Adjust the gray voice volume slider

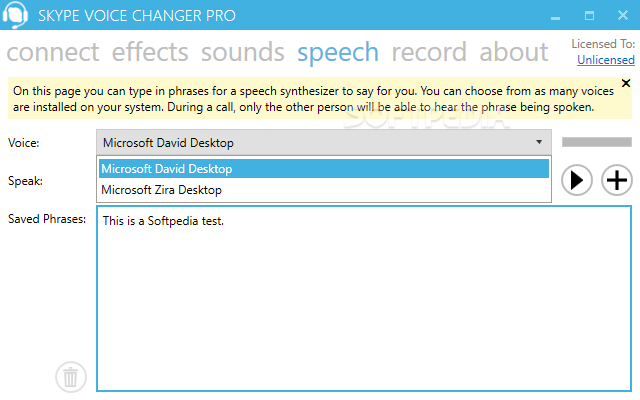(x=597, y=142)
